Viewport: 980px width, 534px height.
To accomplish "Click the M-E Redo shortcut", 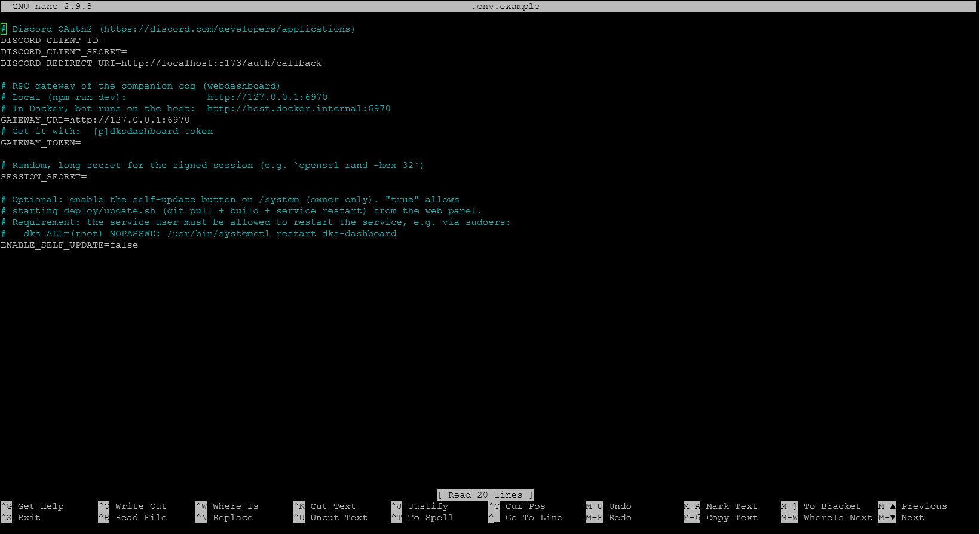I will (x=609, y=518).
